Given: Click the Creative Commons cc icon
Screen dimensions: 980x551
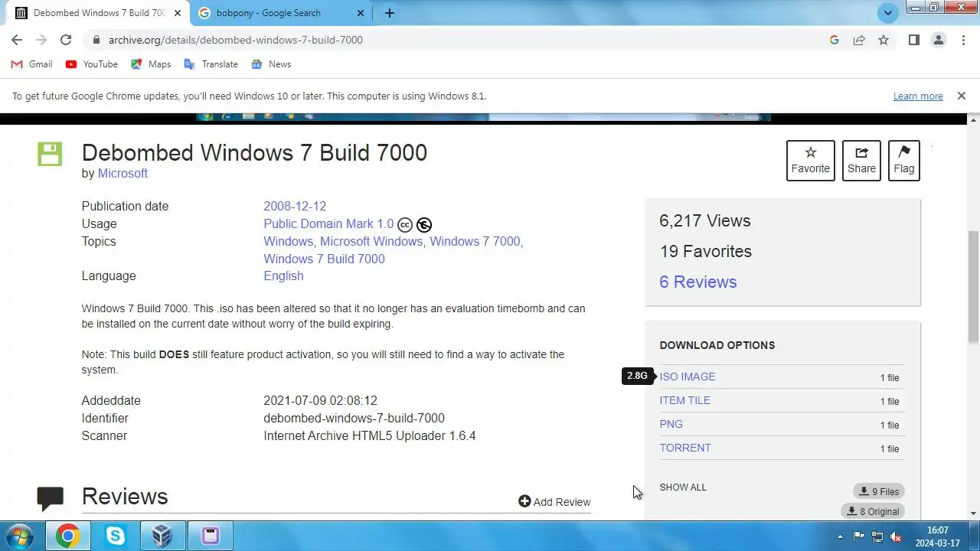Looking at the screenshot, I should point(405,225).
